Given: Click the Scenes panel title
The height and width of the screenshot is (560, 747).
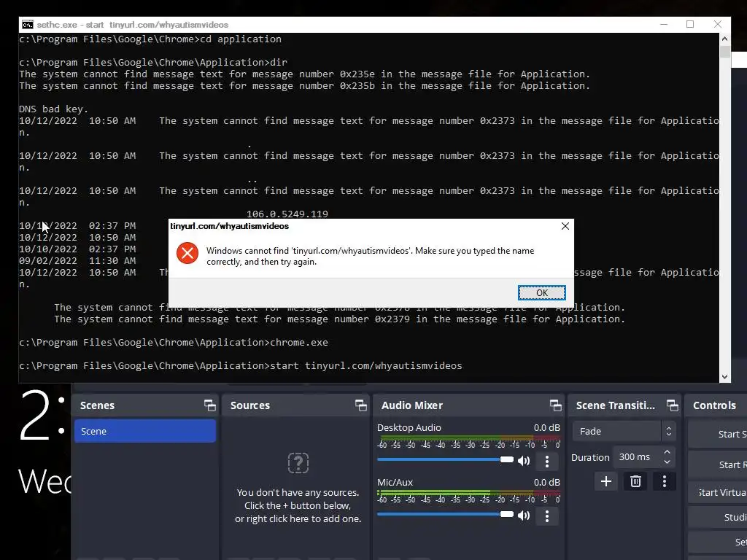Looking at the screenshot, I should [x=97, y=405].
